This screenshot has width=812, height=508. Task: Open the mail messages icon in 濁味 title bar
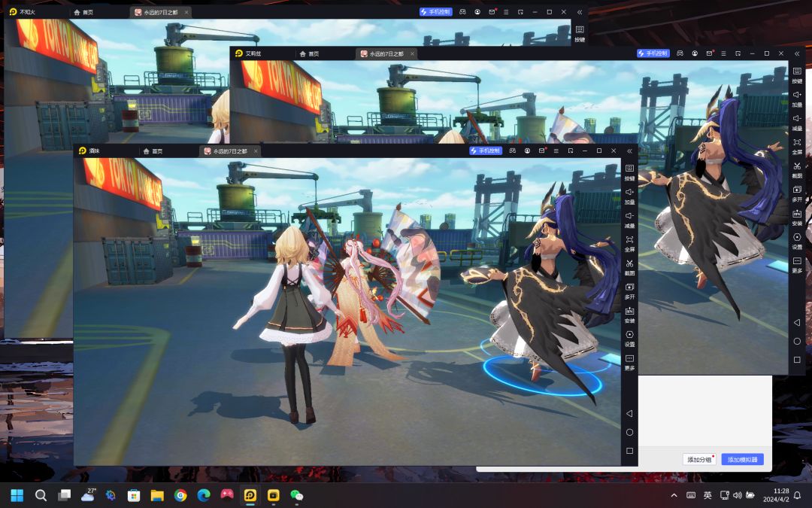click(x=541, y=151)
